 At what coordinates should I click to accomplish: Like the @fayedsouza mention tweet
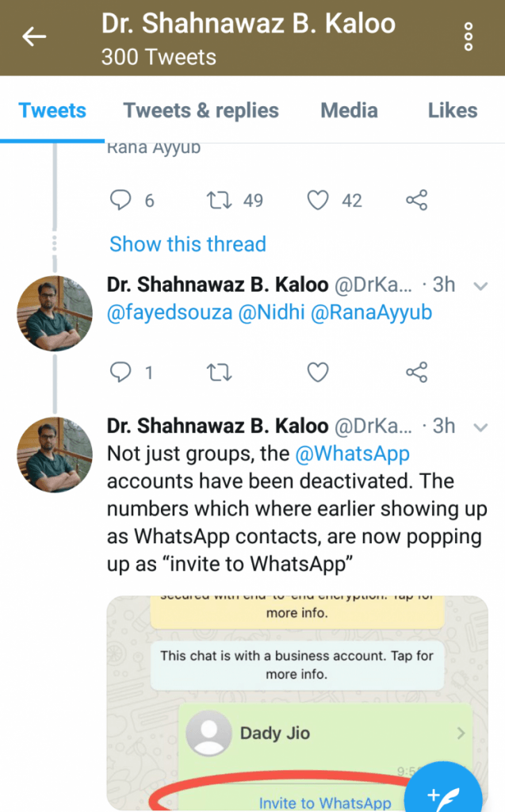coord(318,371)
